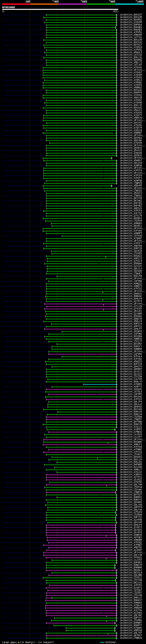Click the UniRef100_B9RYX6 hit label
The image size is (146, 644).
click(x=131, y=412)
